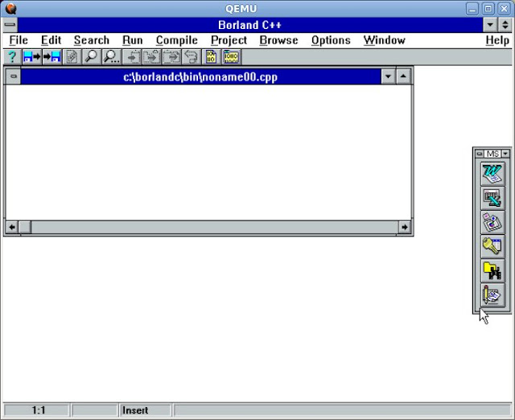Open the File menu
The height and width of the screenshot is (420, 515).
[19, 40]
